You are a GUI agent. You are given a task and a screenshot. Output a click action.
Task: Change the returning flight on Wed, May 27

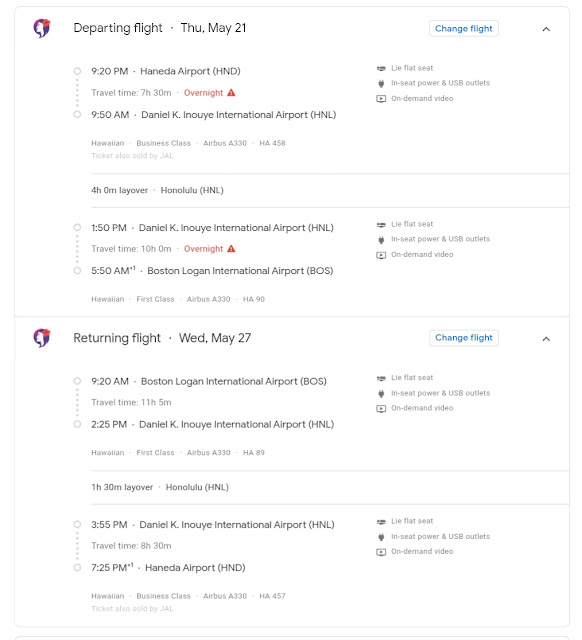click(464, 338)
